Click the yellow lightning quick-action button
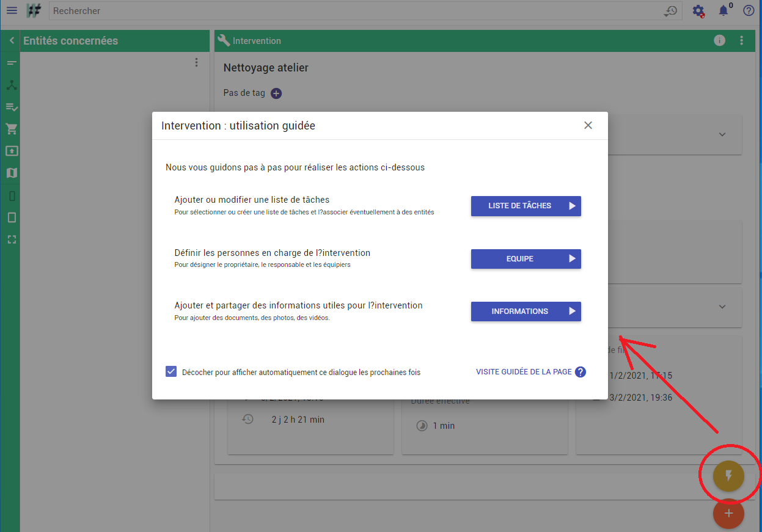This screenshot has height=532, width=762. point(728,476)
